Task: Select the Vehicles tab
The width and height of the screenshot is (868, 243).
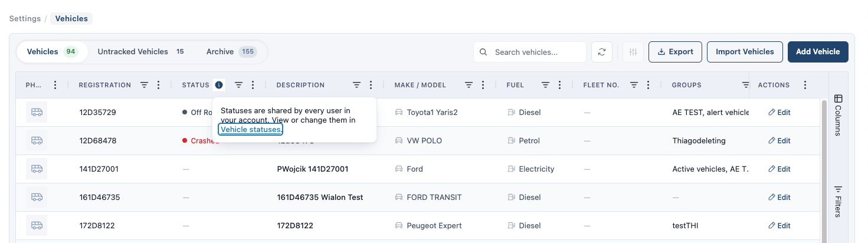Action: 52,52
